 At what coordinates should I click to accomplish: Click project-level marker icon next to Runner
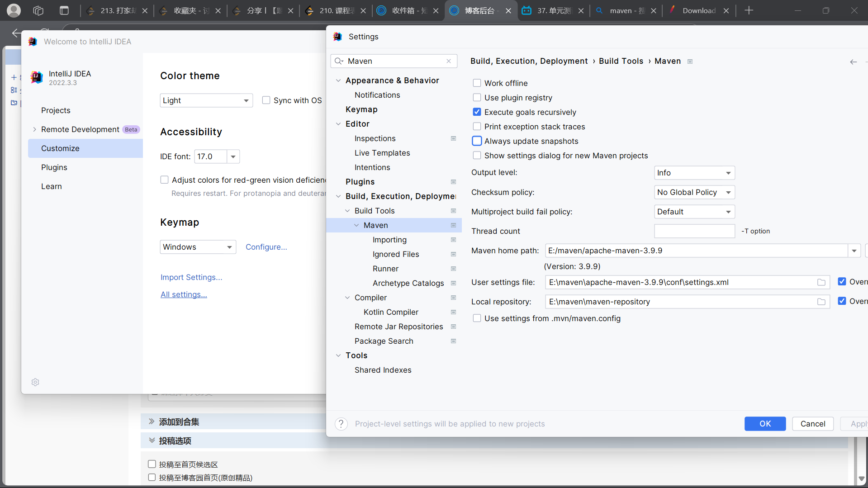click(453, 269)
